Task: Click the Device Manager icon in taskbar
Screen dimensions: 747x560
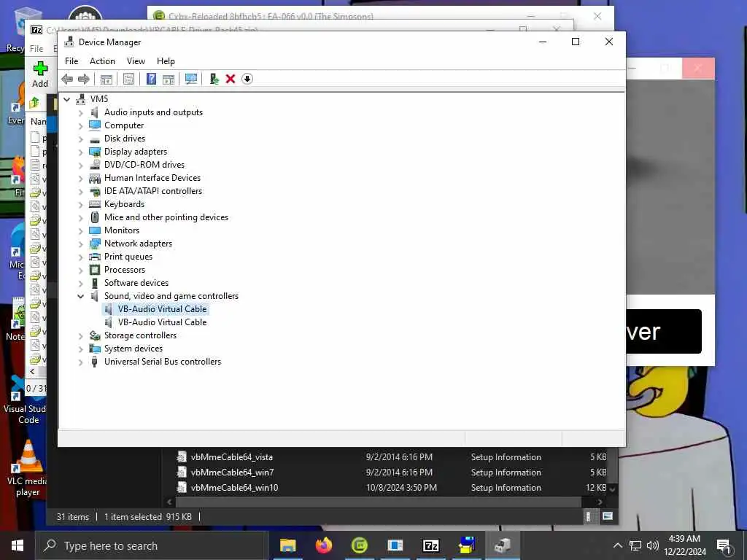Action: point(502,545)
